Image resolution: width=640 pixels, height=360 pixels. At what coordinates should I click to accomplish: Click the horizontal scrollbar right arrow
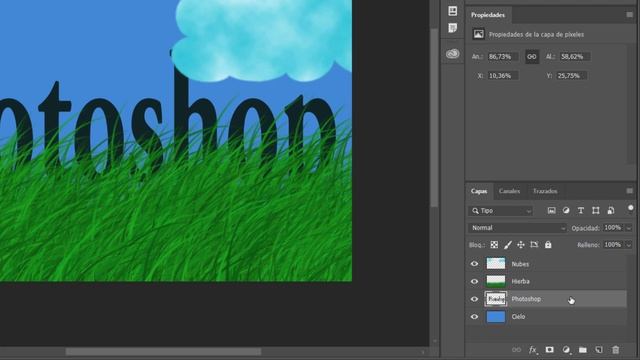(x=423, y=352)
